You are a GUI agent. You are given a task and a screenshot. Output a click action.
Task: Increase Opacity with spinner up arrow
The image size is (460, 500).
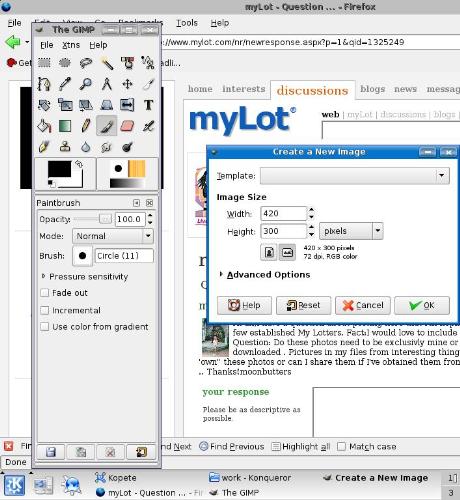pyautogui.click(x=150, y=216)
